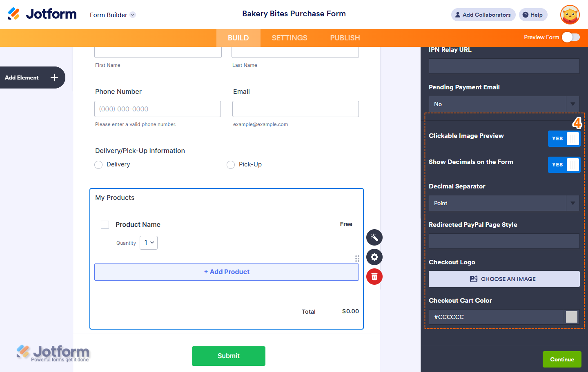588x372 pixels.
Task: Open the Checkout Cart Color swatch picker
Action: tap(572, 317)
